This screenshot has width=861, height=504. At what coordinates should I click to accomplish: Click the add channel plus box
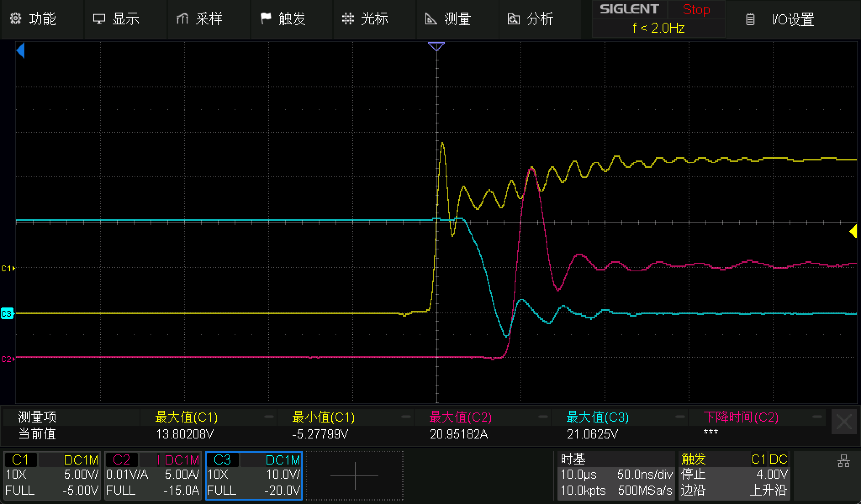point(355,475)
